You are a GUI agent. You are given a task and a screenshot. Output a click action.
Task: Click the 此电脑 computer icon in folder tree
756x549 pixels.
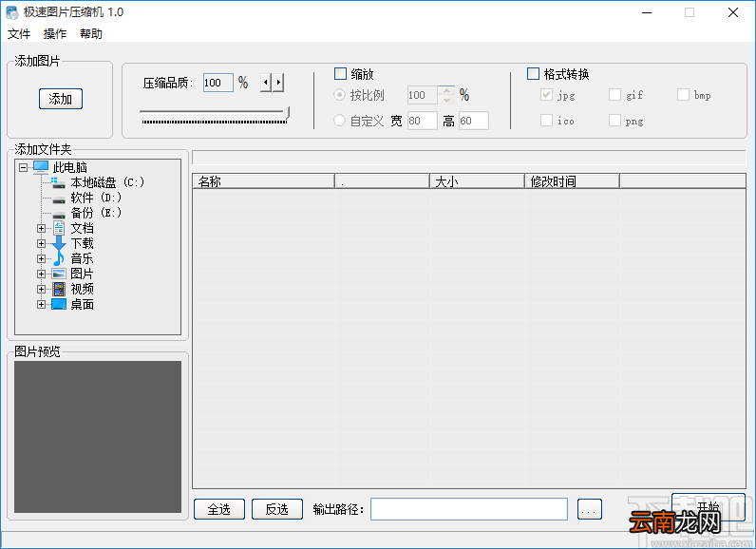pyautogui.click(x=41, y=167)
